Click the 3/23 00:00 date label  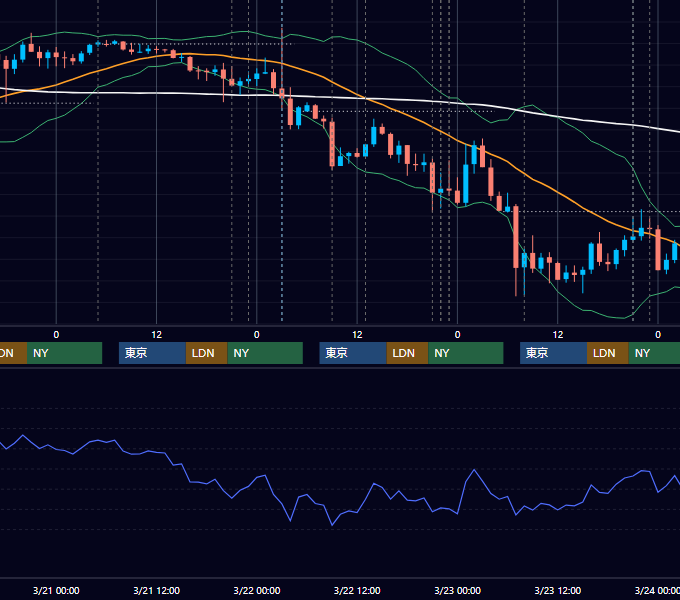click(458, 590)
